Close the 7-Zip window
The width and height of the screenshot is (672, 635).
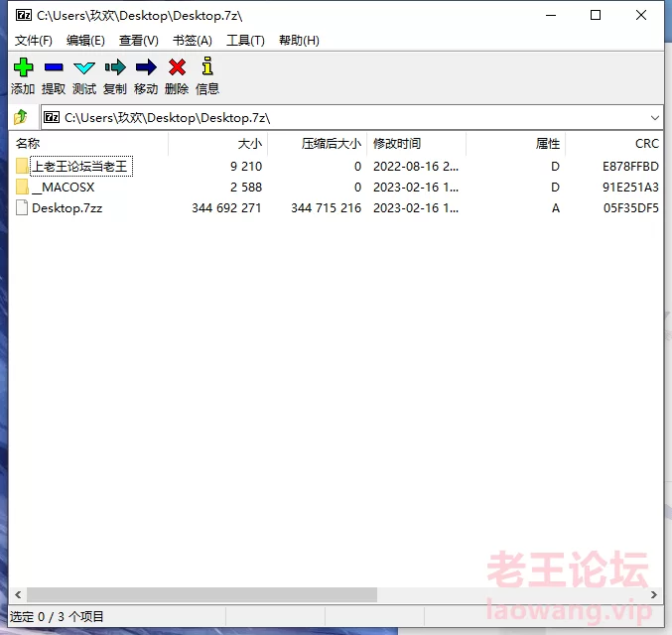[641, 16]
